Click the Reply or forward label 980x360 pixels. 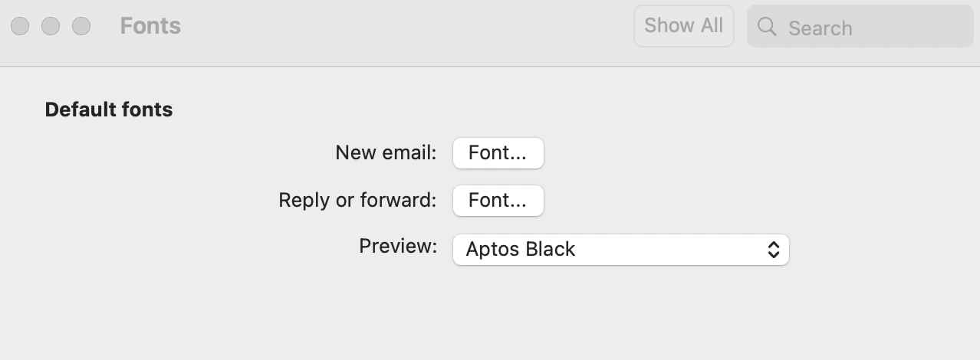357,201
